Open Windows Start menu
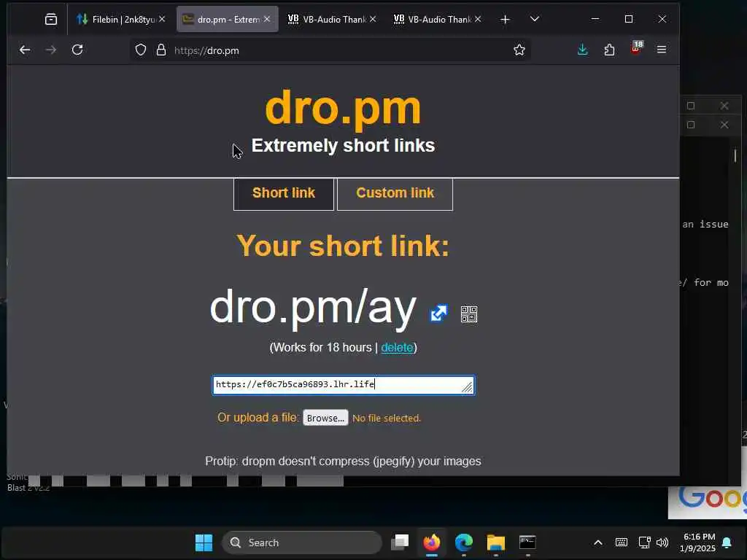Viewport: 747px width, 560px height. (x=204, y=542)
